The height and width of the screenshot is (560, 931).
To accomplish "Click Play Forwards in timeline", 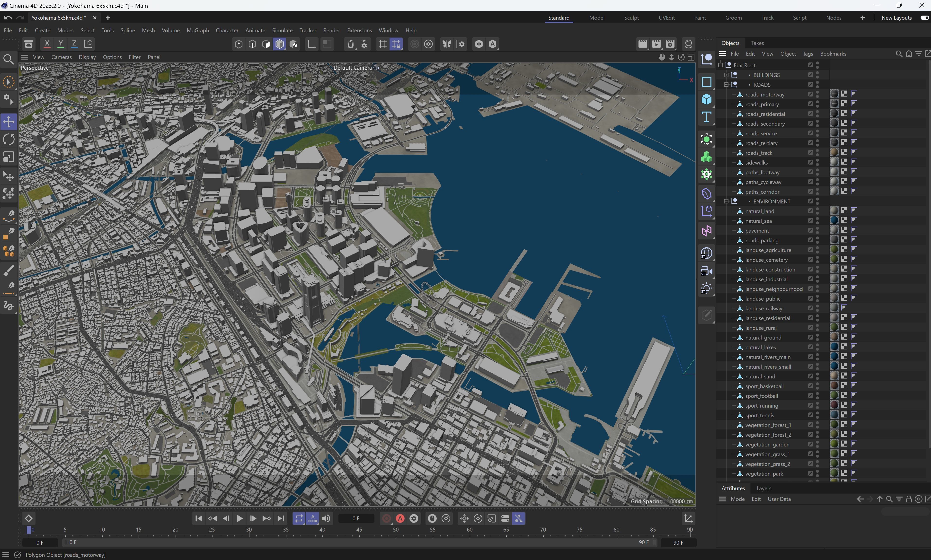I will coord(239,518).
